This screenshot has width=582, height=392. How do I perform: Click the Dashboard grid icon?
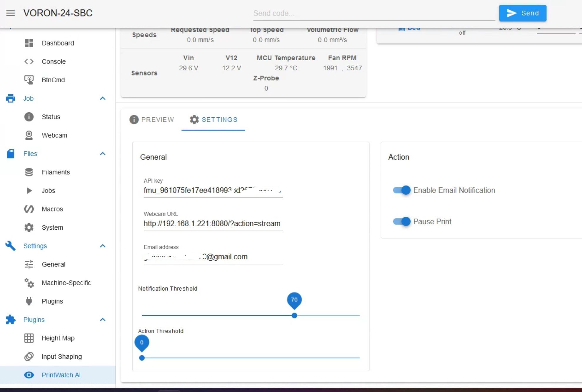[29, 43]
